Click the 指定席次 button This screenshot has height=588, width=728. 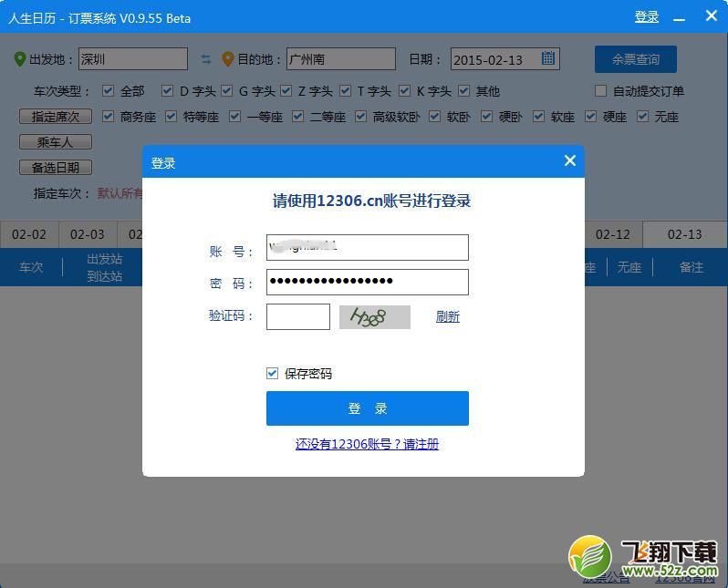pyautogui.click(x=56, y=117)
